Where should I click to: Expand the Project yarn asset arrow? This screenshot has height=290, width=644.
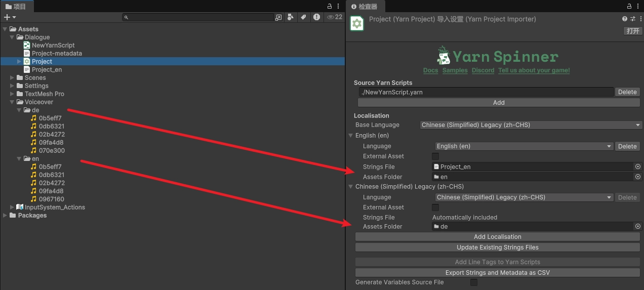tap(19, 61)
